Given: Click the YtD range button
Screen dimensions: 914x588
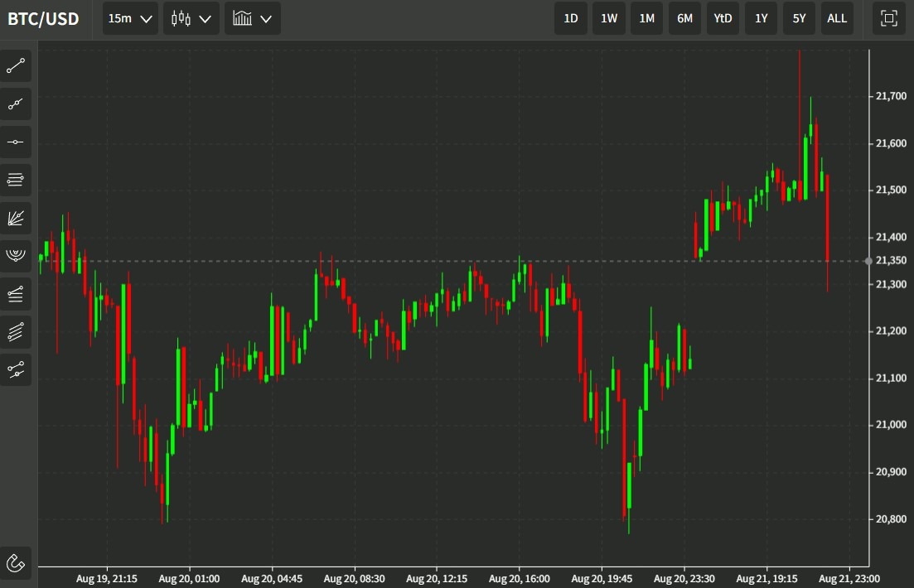Looking at the screenshot, I should [x=722, y=18].
